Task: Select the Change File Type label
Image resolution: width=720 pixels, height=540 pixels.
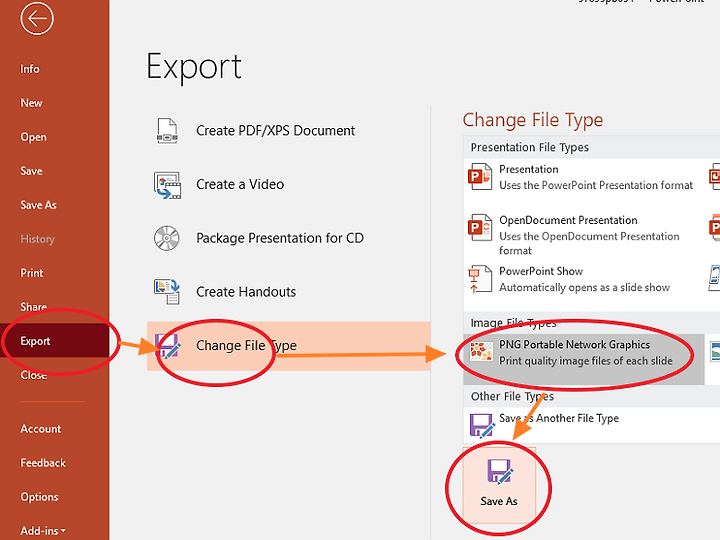Action: [246, 345]
